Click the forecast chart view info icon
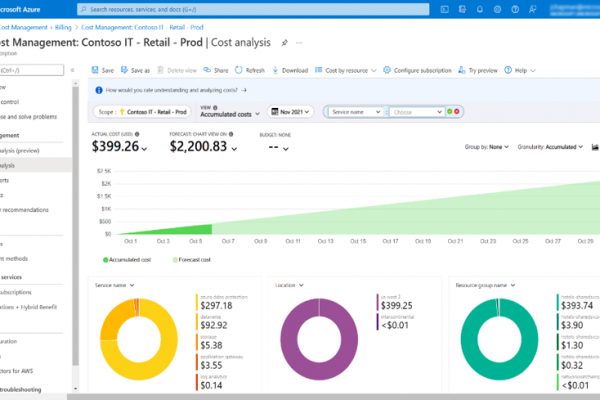This screenshot has height=400, width=600. click(231, 134)
